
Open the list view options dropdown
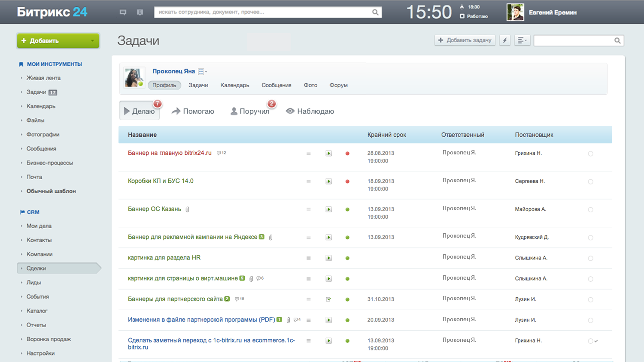coord(522,40)
